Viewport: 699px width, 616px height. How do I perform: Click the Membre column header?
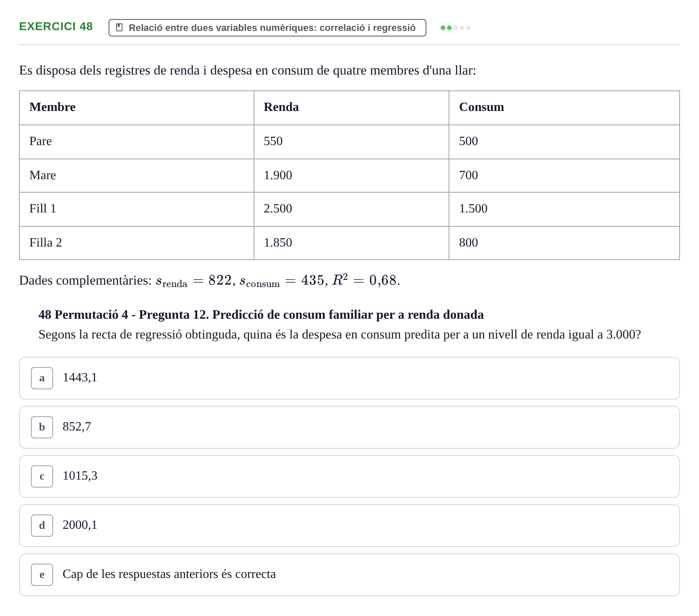click(x=52, y=107)
